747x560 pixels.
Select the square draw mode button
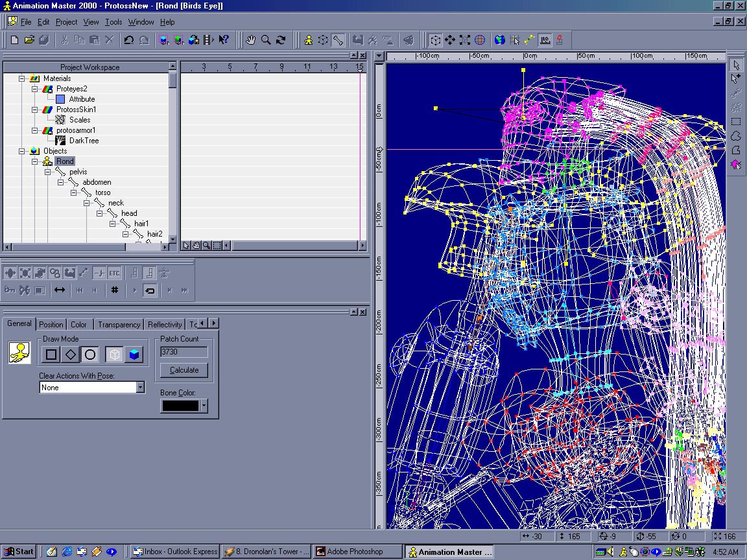(51, 355)
